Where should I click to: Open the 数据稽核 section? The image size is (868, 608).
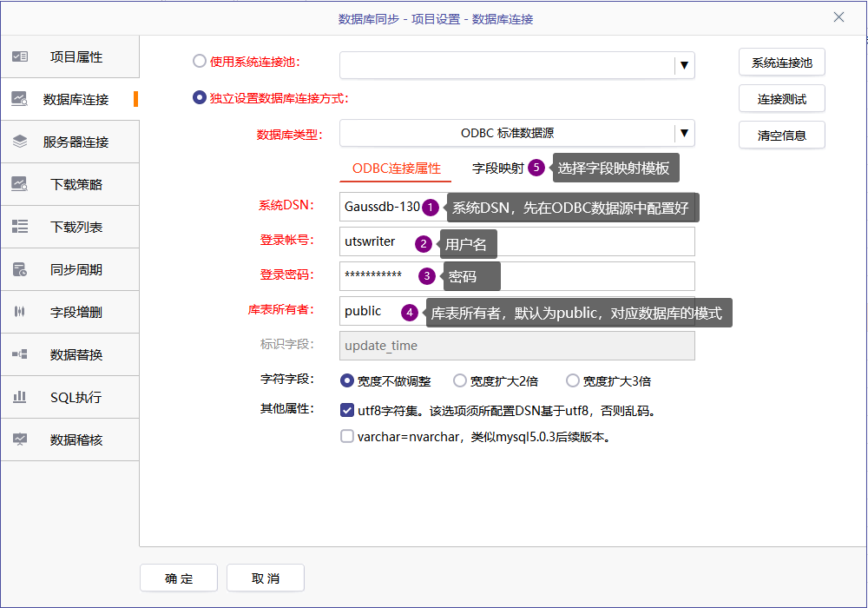tap(69, 440)
